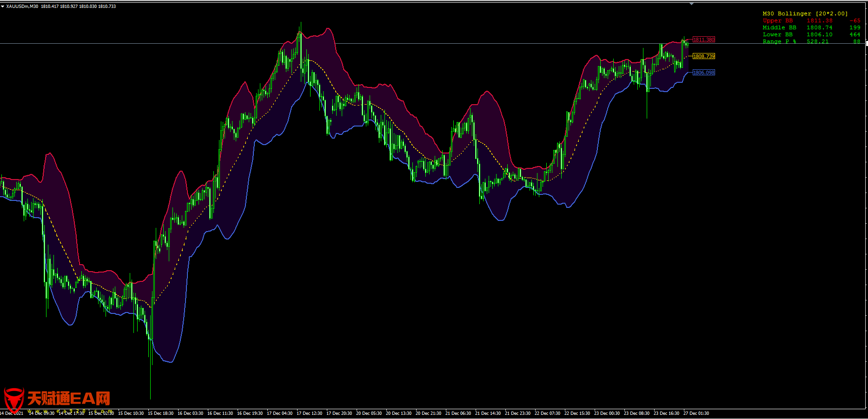Click the Range P % label
This screenshot has height=419, width=868.
780,41
